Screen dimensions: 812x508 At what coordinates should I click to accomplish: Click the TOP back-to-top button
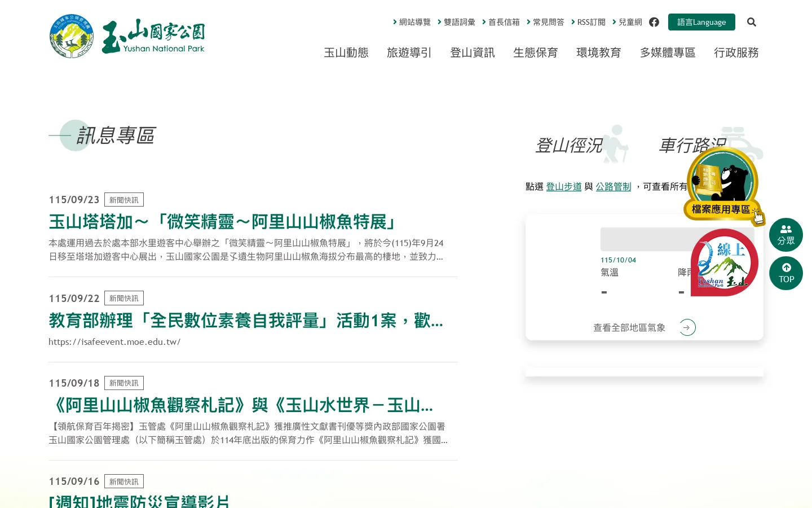coord(786,273)
